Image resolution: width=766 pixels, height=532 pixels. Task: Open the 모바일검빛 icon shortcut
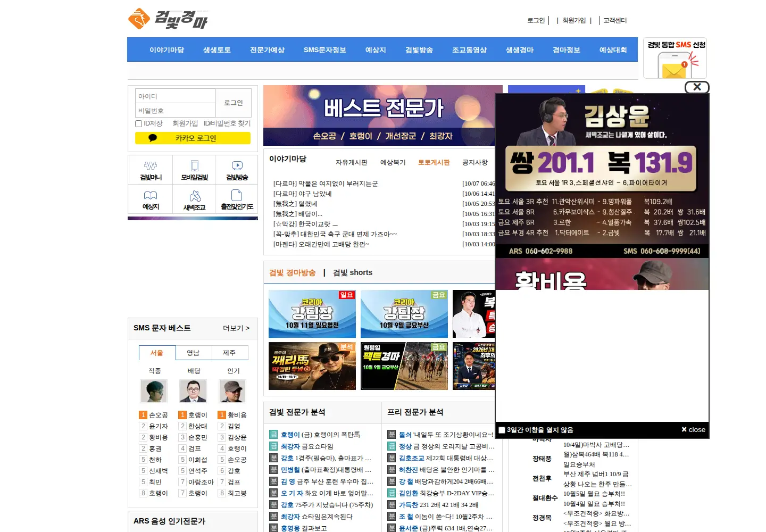tap(194, 170)
